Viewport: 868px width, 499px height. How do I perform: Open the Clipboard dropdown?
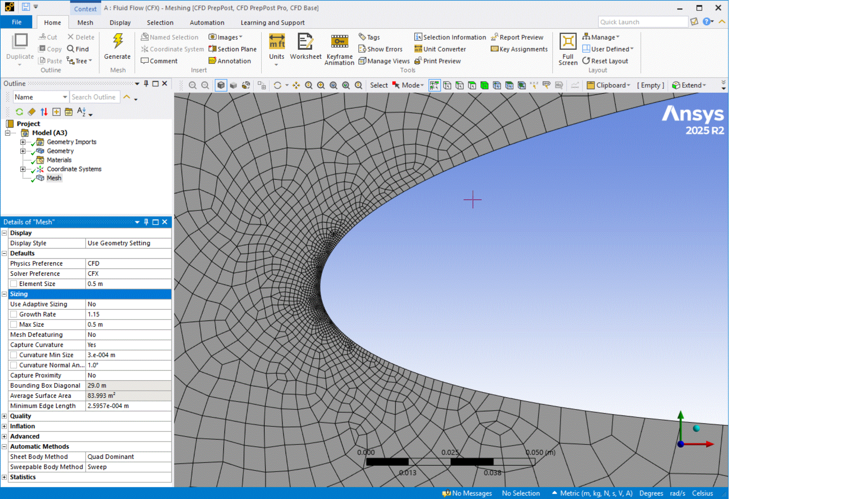coord(608,85)
